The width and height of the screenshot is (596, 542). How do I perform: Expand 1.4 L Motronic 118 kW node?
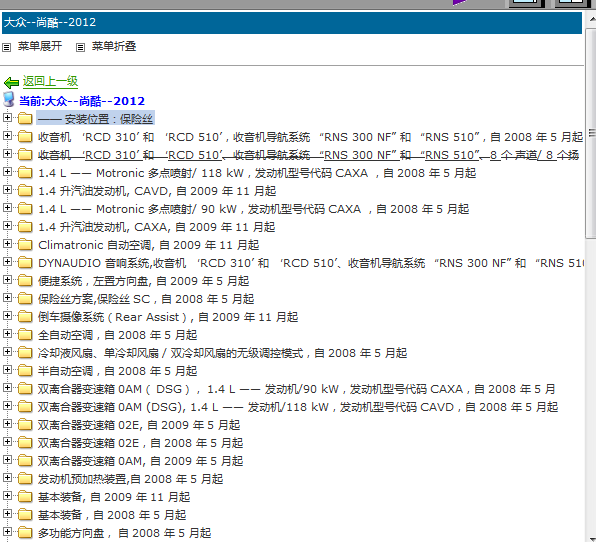(7, 171)
